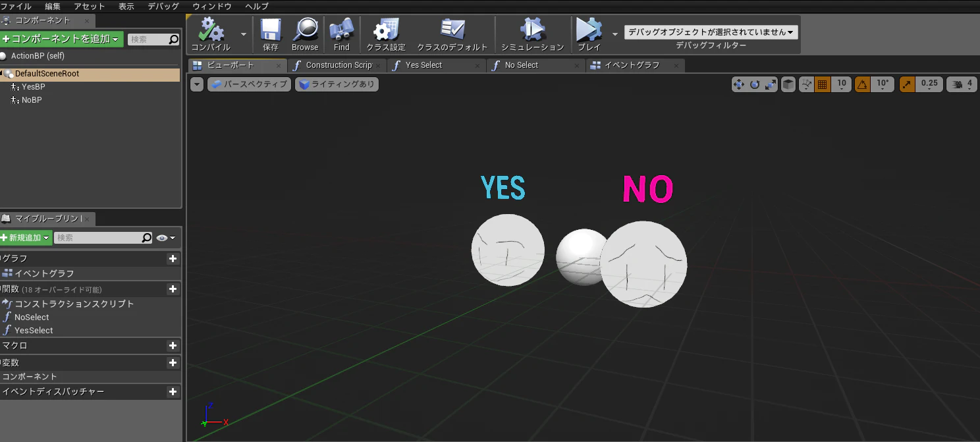Select the NoBP component
Screen dimensions: 980x442
pyautogui.click(x=32, y=100)
